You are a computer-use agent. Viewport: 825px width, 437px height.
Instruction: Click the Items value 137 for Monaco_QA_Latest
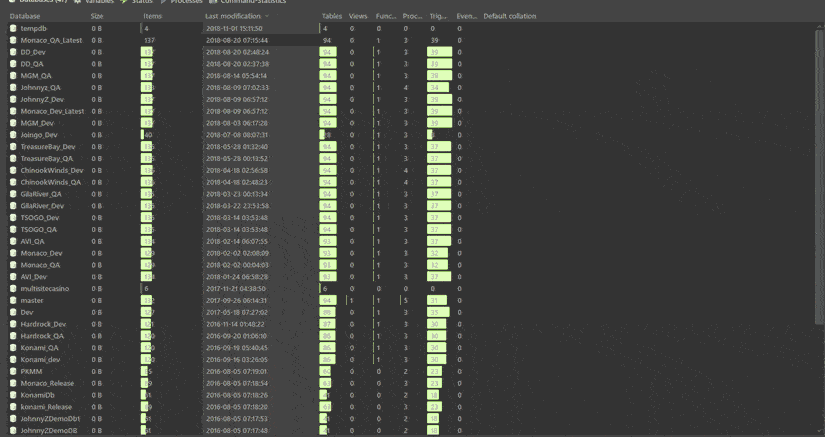pos(149,40)
